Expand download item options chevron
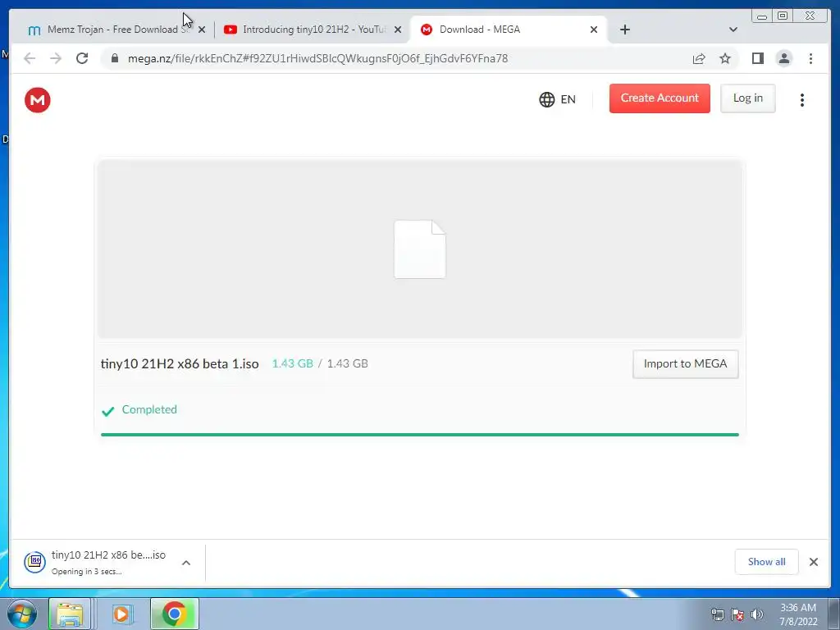 coord(186,563)
